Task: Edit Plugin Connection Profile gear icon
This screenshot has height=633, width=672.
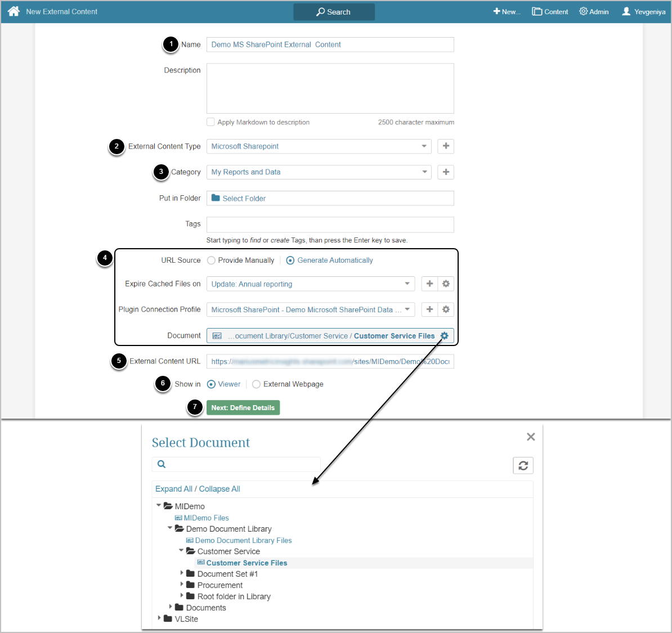Action: (x=446, y=309)
